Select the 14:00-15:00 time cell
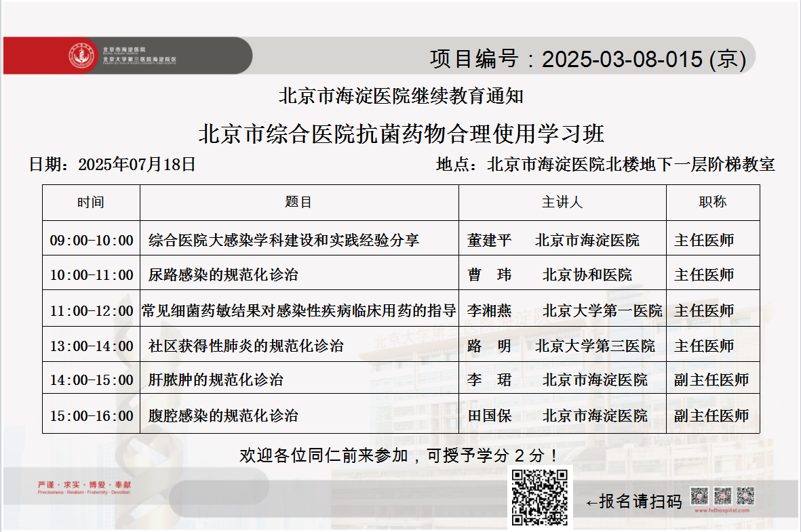Viewport: 801px width, 532px height. click(x=92, y=380)
